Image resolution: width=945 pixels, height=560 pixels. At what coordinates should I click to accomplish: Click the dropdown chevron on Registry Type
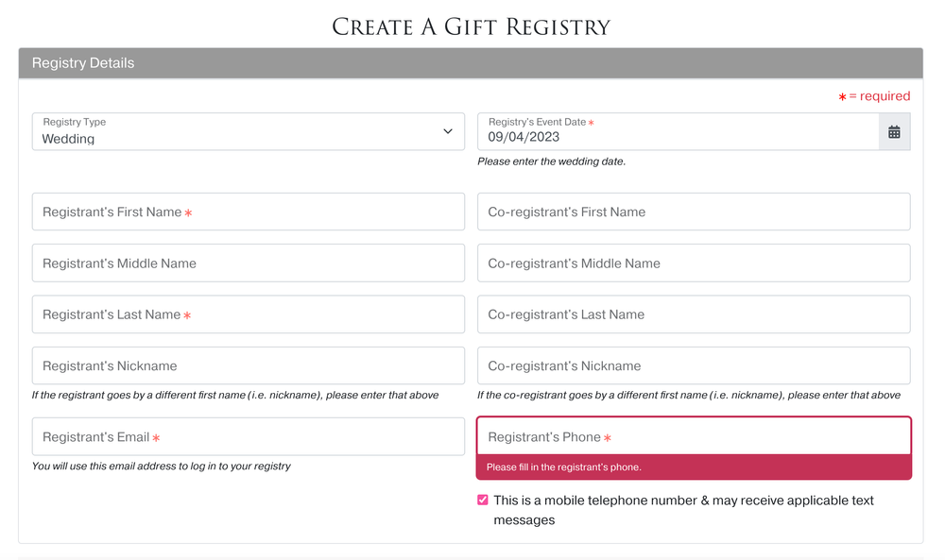(447, 131)
